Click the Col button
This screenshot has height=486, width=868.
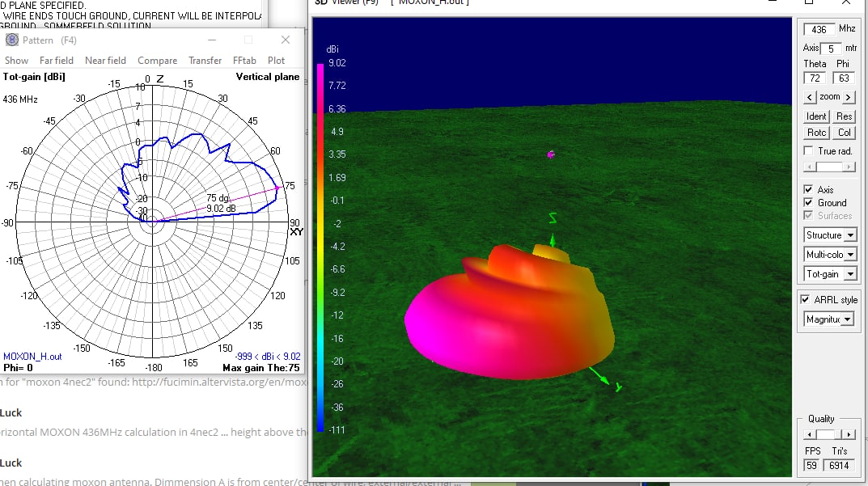844,133
